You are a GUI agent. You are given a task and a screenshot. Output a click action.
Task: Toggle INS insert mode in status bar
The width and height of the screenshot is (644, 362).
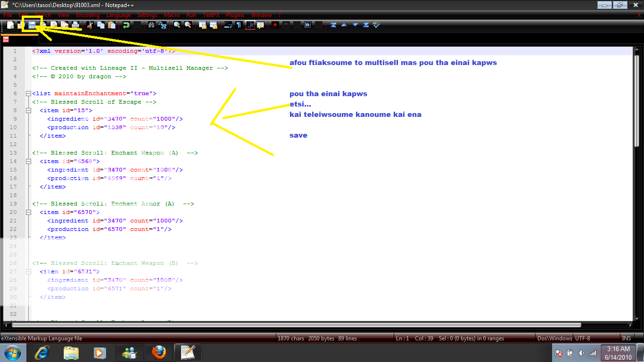626,338
